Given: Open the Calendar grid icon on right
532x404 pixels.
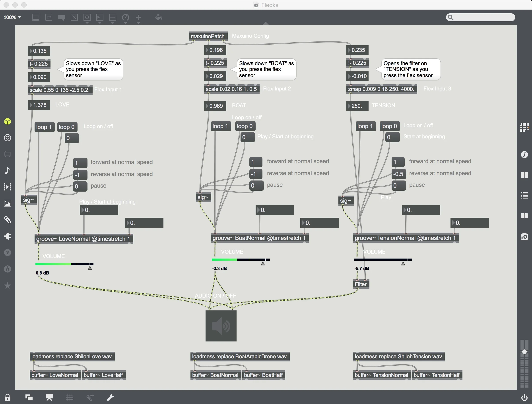Looking at the screenshot, I should click(x=524, y=127).
